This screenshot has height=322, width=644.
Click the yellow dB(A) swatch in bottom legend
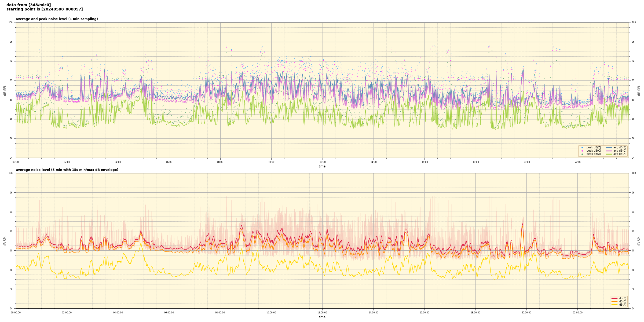coord(614,305)
